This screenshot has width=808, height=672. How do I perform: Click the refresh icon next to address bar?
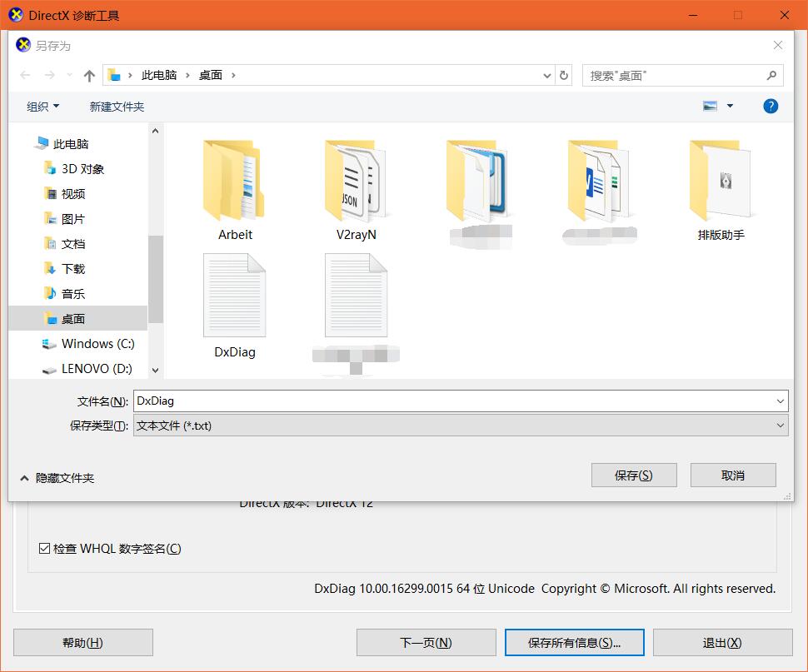point(564,75)
